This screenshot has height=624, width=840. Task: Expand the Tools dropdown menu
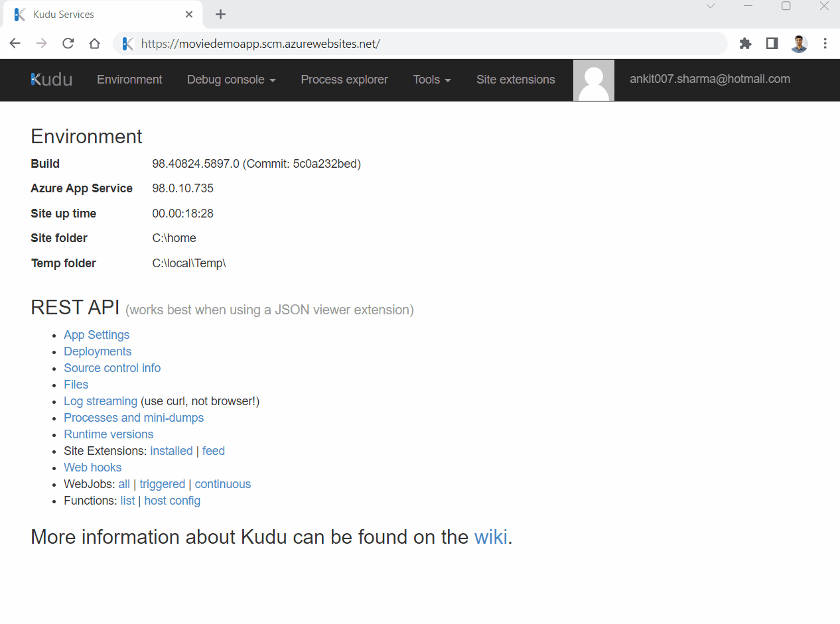pos(432,80)
